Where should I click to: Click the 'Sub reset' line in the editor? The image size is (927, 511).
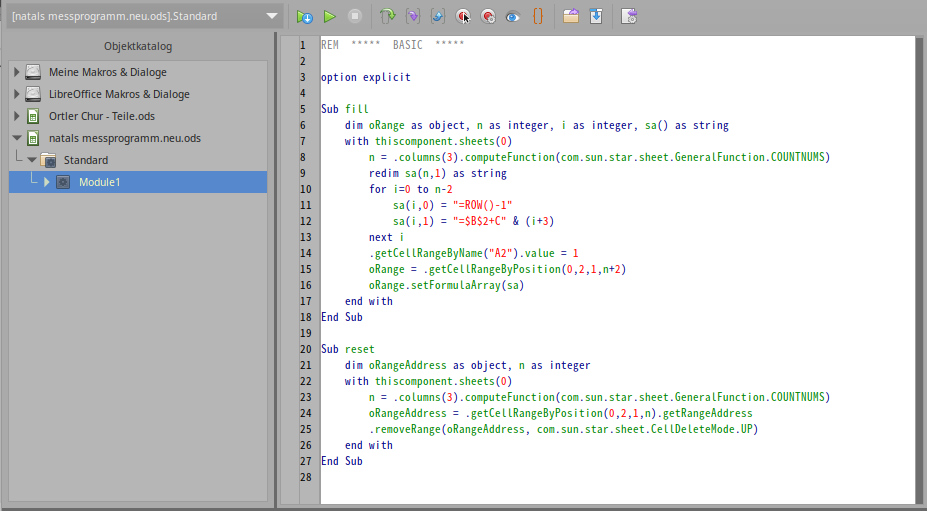point(348,349)
